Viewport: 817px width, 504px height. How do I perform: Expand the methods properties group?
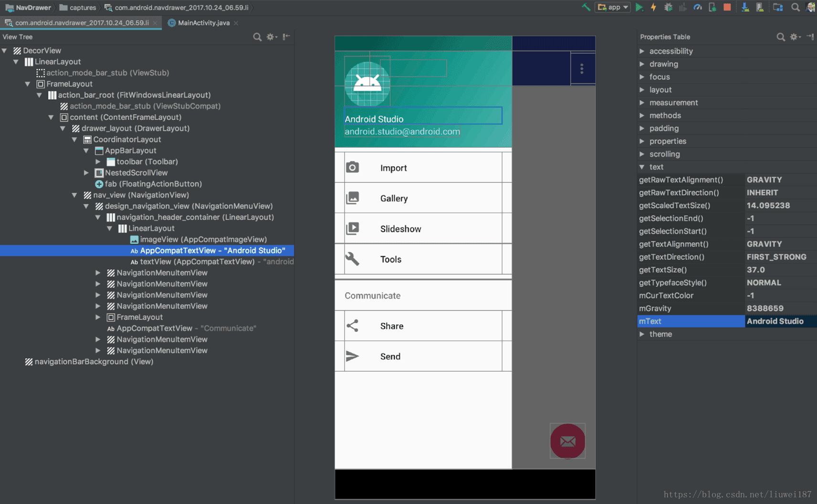coord(642,115)
